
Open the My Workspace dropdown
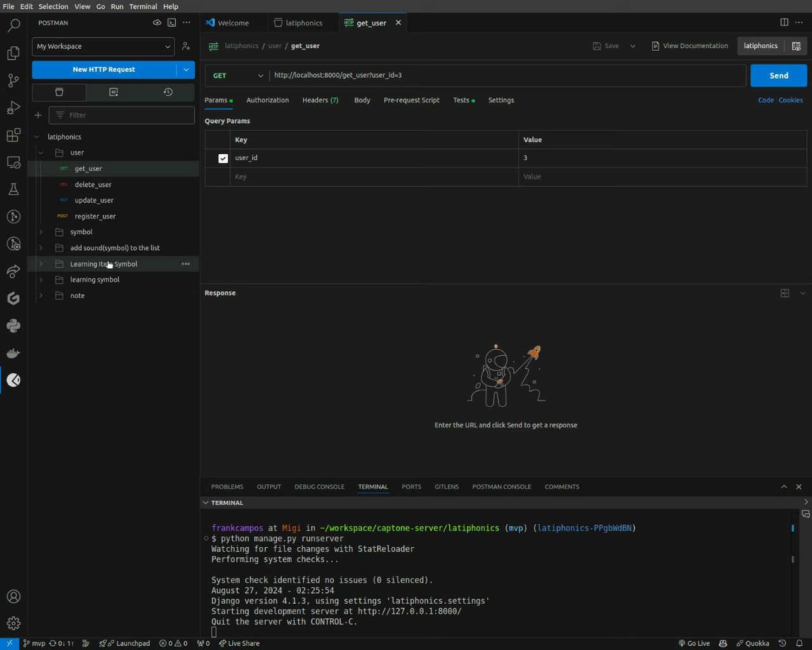[x=103, y=46]
